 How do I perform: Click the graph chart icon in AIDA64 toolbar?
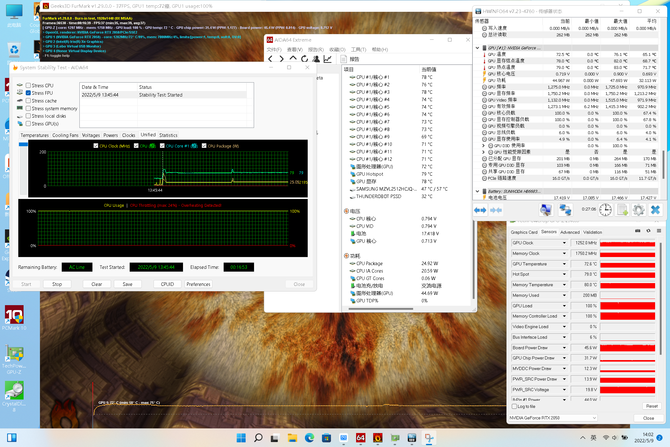pyautogui.click(x=328, y=59)
